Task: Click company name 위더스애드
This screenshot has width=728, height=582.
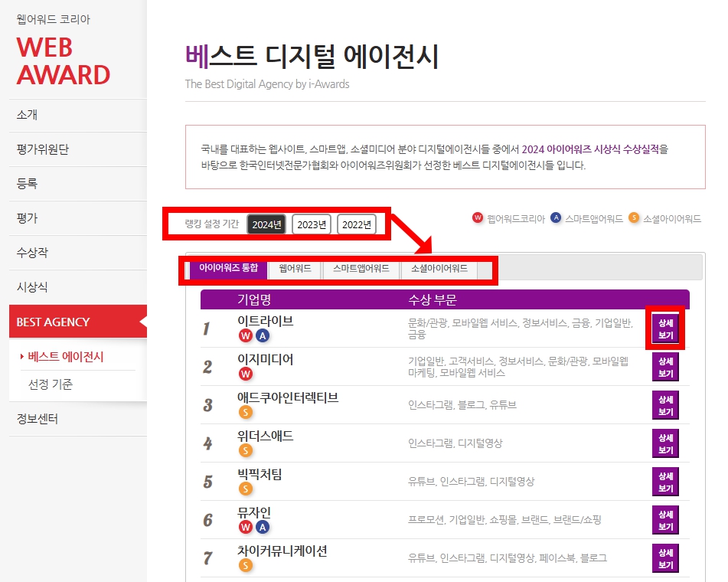Action: [265, 436]
